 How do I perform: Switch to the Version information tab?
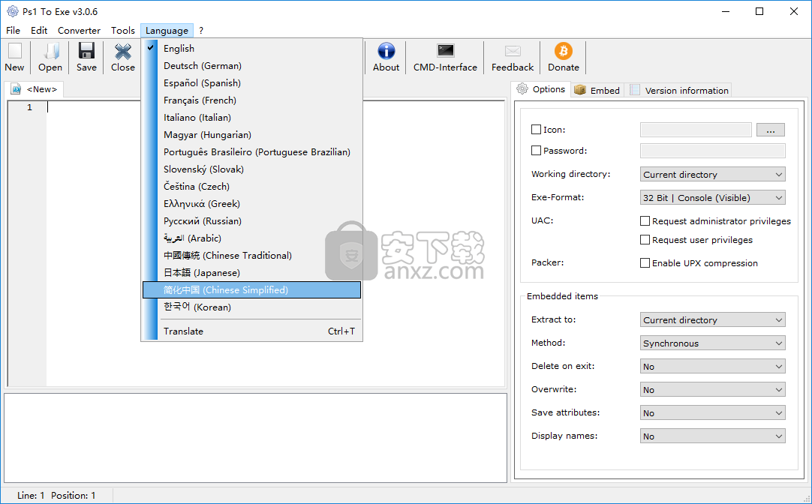point(678,90)
